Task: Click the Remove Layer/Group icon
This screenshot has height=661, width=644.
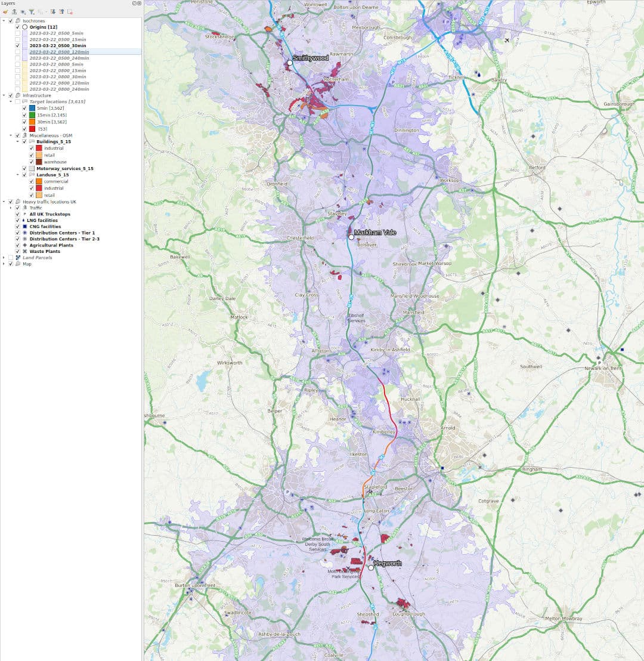Action: coord(70,12)
